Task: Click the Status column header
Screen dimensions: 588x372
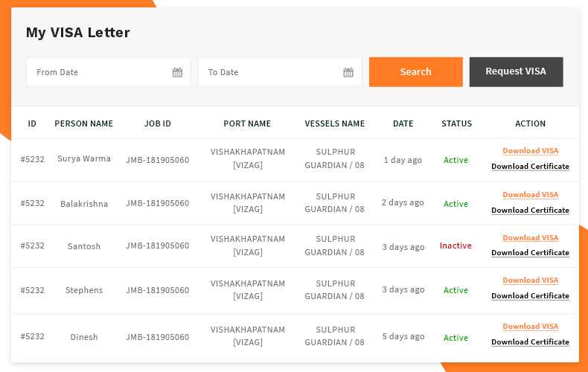Action: (x=456, y=124)
